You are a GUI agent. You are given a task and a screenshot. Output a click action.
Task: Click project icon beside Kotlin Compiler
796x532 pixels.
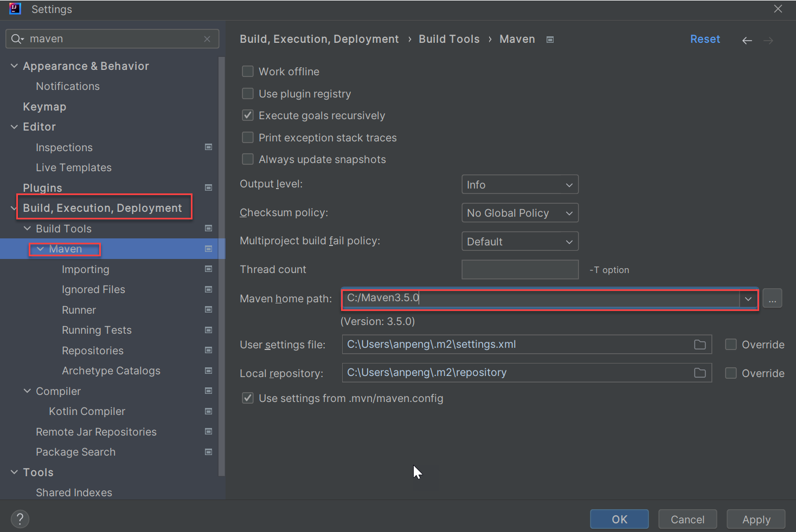point(208,411)
